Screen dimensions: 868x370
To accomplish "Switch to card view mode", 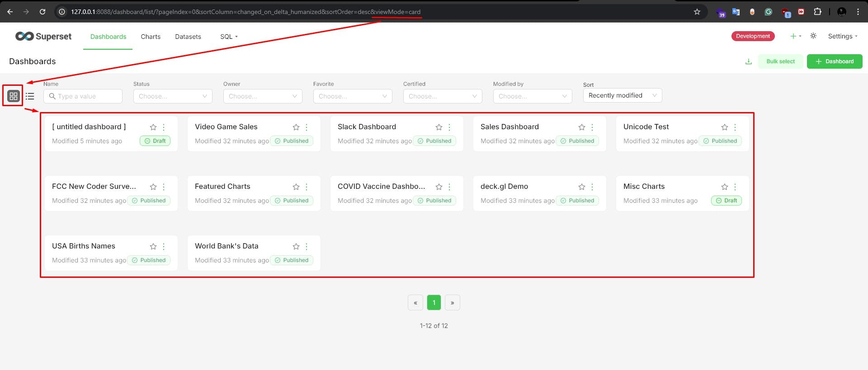I will click(x=14, y=96).
